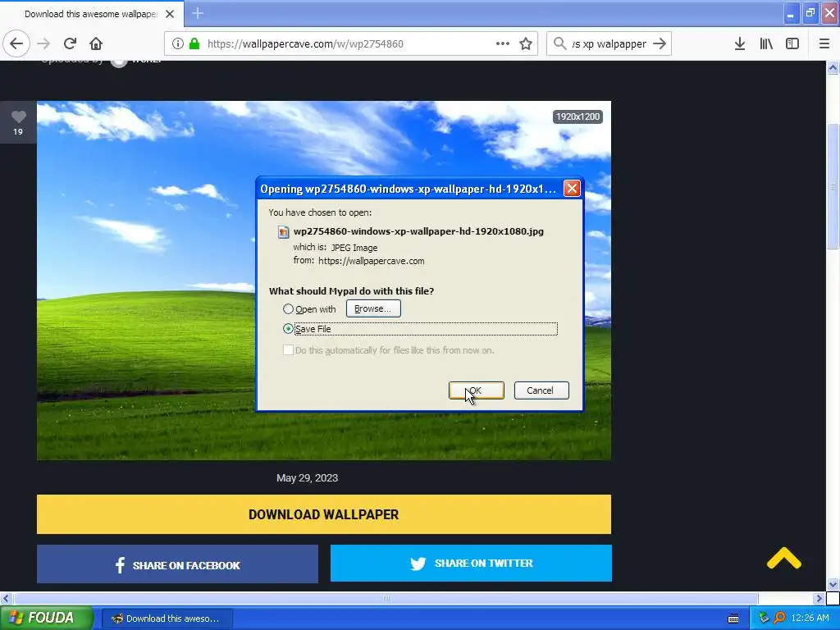Click the May 29, 2023 date text
The image size is (840, 630).
click(307, 478)
